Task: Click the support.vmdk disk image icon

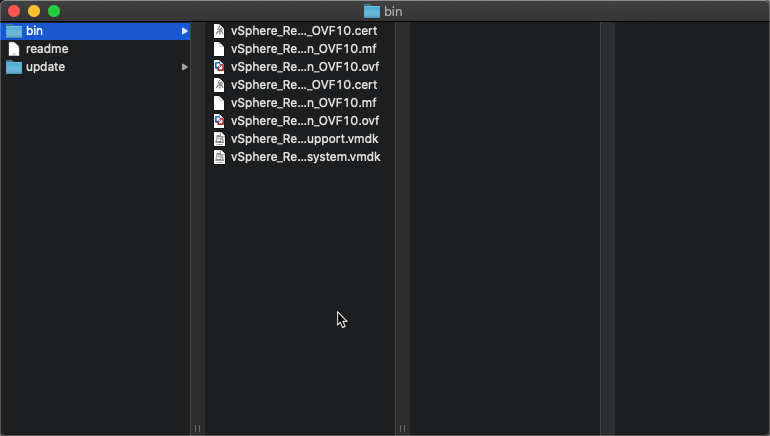Action: coord(219,139)
